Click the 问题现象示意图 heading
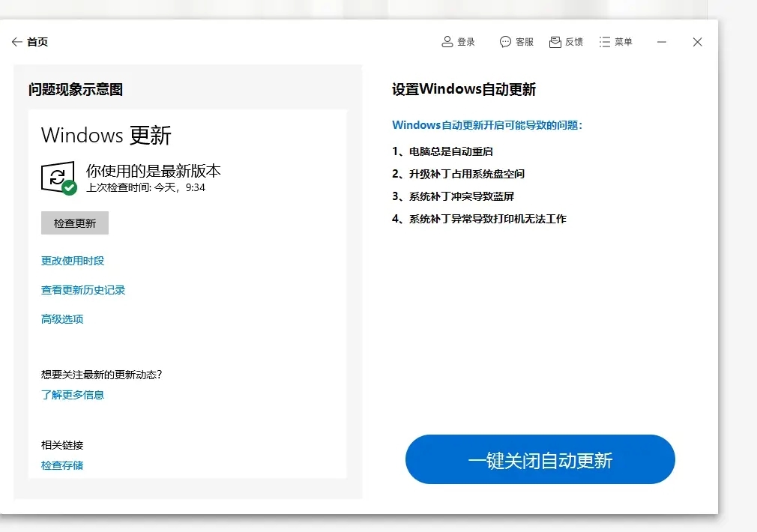 click(x=76, y=89)
